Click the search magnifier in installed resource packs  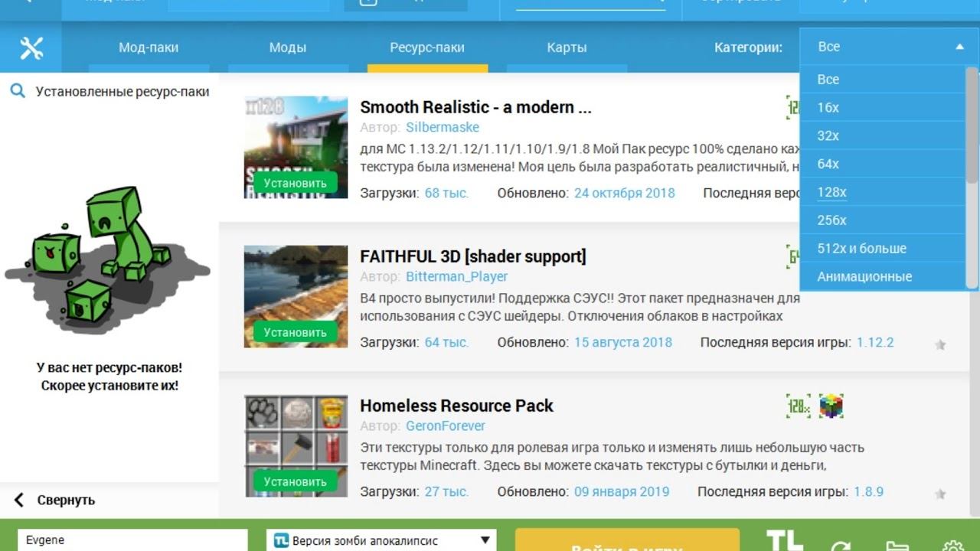click(x=18, y=92)
